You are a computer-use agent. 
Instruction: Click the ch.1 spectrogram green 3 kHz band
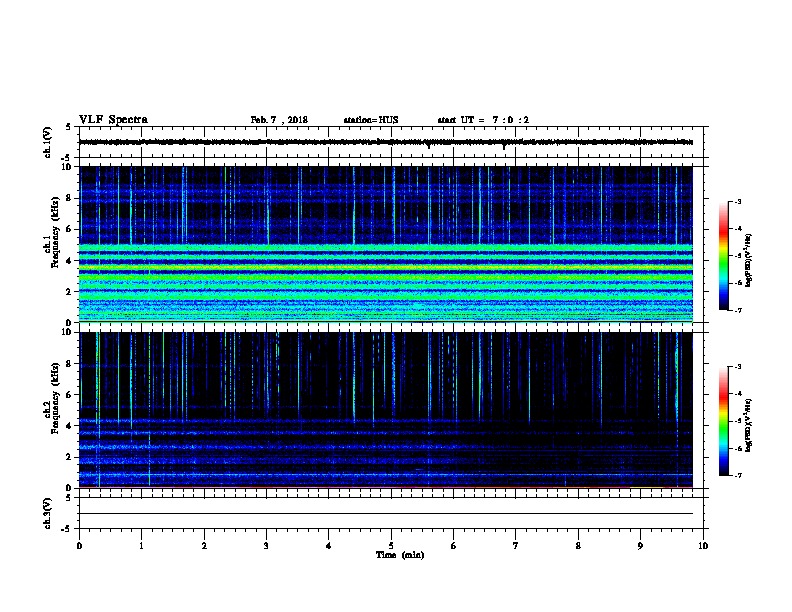(385, 277)
